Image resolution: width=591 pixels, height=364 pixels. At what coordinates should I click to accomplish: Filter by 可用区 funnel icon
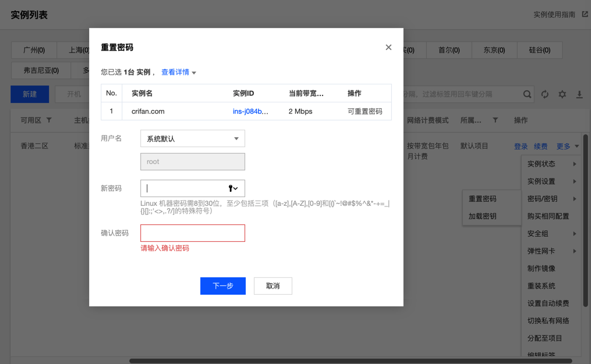pyautogui.click(x=49, y=120)
